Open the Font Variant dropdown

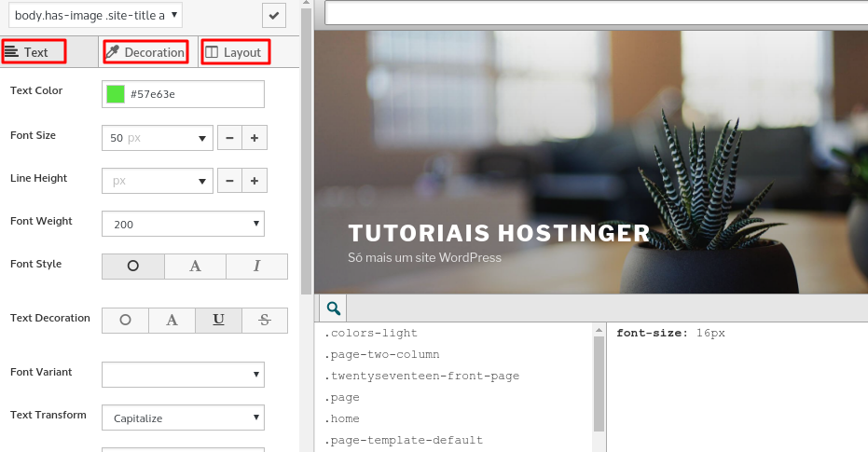183,375
